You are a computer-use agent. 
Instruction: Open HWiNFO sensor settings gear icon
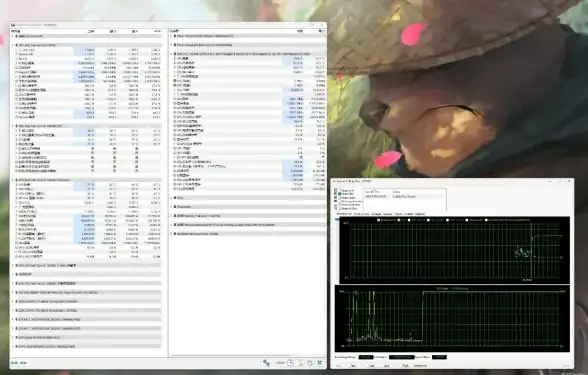point(310,363)
